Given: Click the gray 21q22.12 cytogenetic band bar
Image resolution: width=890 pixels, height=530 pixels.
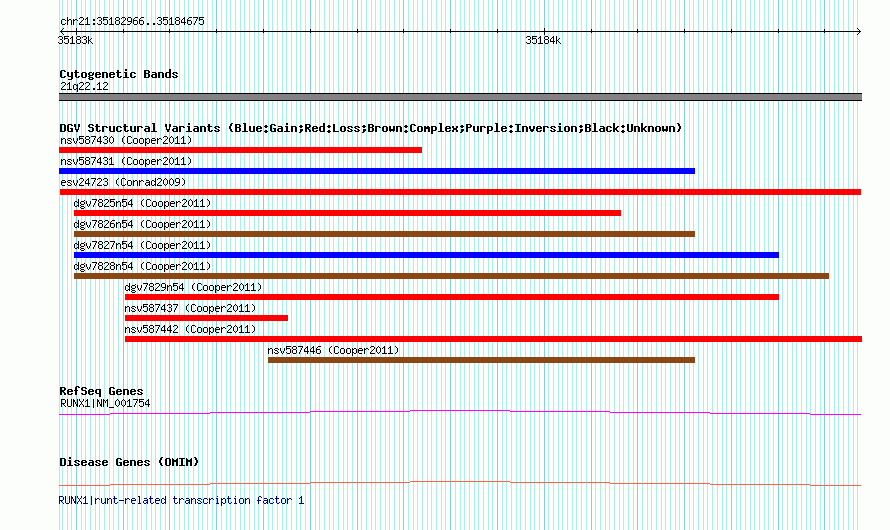Looking at the screenshot, I should pos(460,98).
